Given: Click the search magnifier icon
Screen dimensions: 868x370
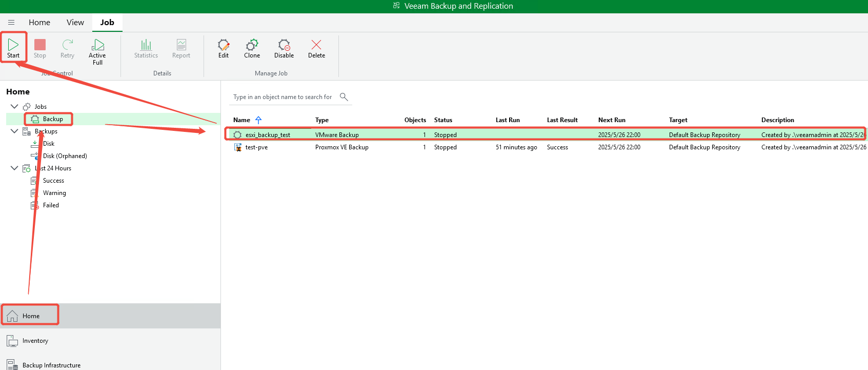Looking at the screenshot, I should click(344, 96).
